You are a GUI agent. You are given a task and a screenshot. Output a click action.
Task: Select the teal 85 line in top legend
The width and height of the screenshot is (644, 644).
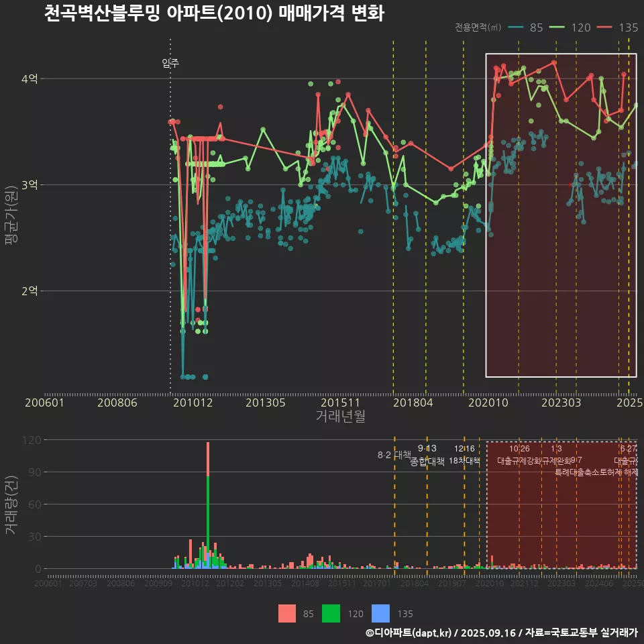[516, 28]
